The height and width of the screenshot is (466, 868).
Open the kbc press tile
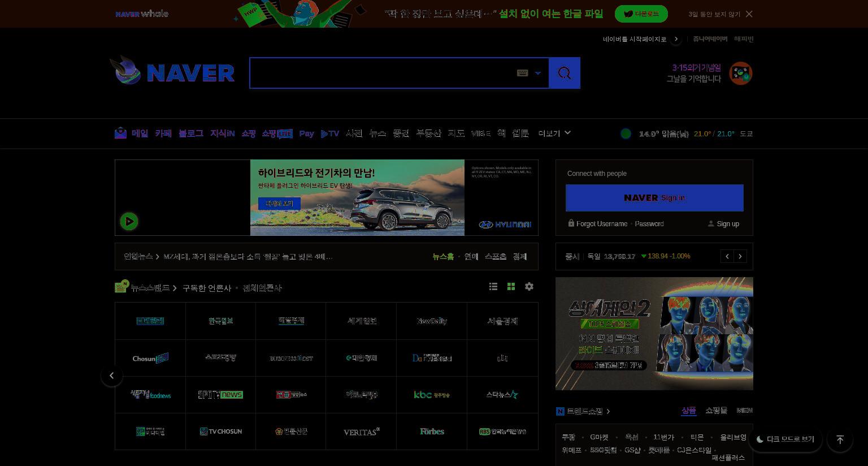(x=432, y=395)
